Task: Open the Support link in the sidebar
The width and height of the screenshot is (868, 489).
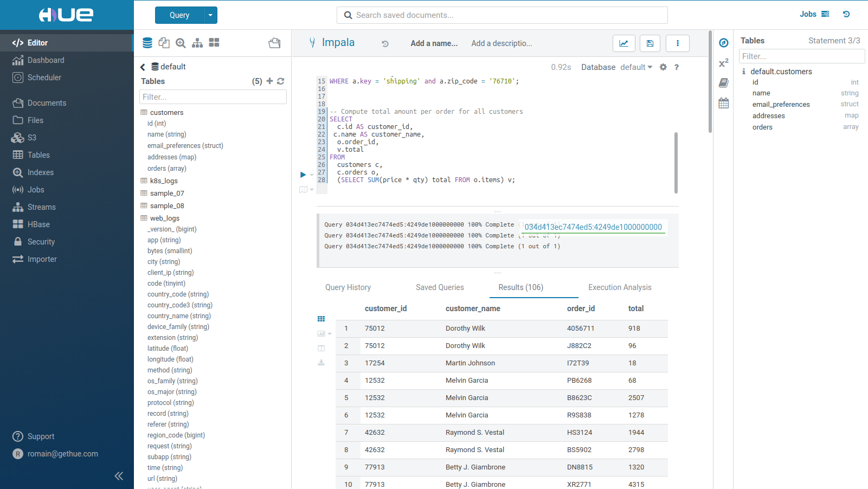Action: tap(40, 436)
